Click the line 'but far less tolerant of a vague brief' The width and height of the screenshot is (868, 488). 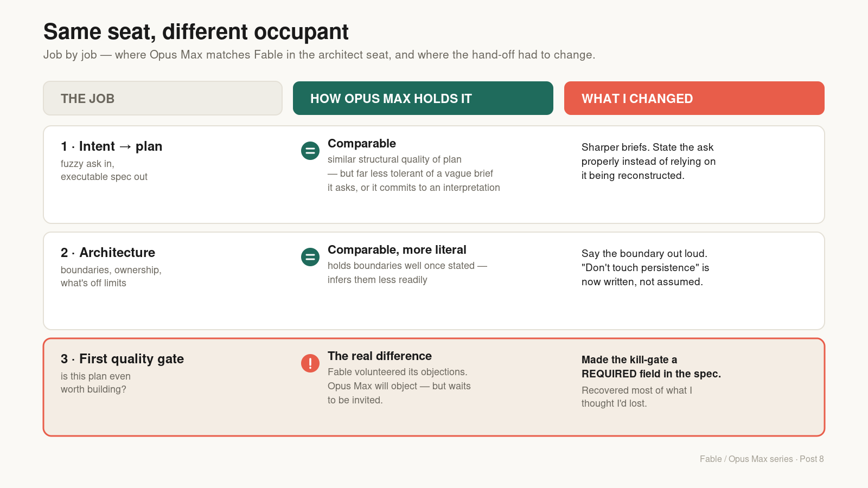(x=411, y=174)
